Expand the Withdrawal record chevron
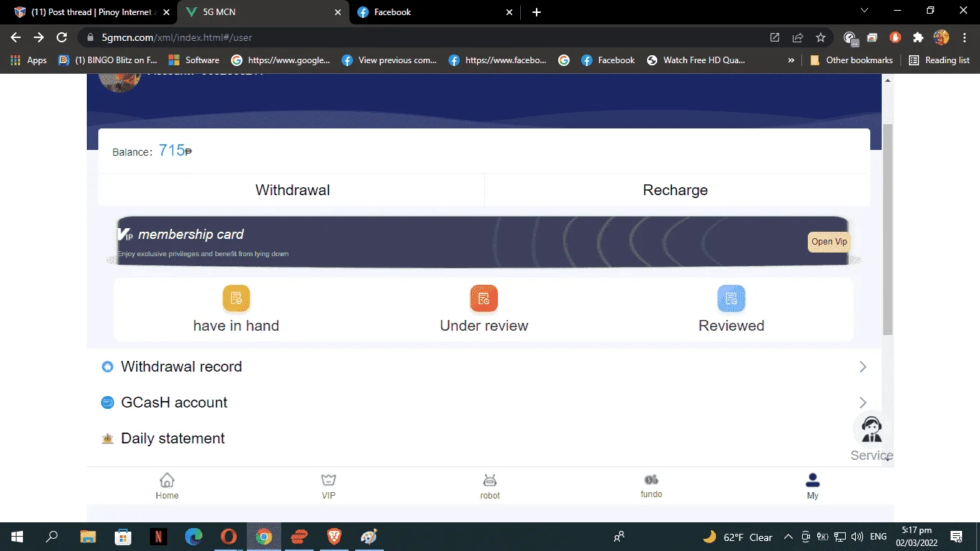This screenshot has width=980, height=551. point(863,367)
